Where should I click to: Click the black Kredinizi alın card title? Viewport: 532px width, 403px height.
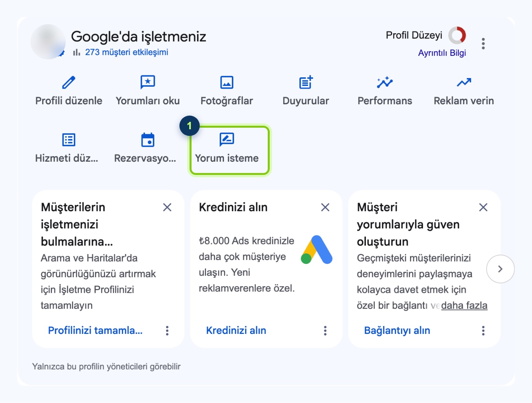coord(233,207)
